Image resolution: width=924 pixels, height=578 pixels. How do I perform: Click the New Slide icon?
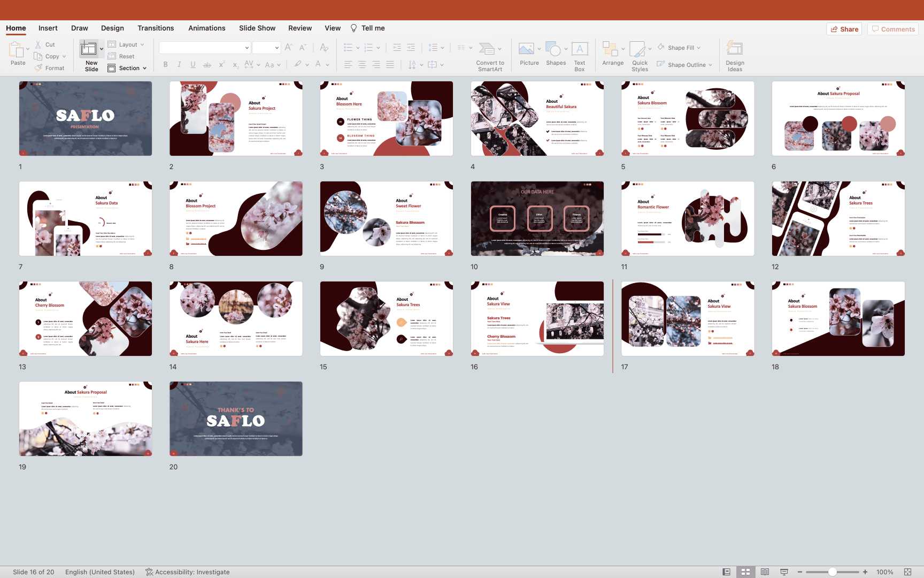(88, 49)
